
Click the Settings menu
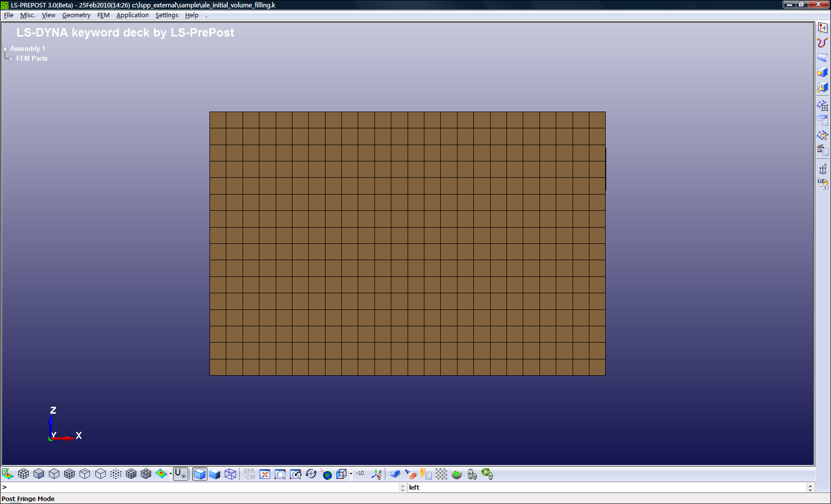tap(166, 15)
